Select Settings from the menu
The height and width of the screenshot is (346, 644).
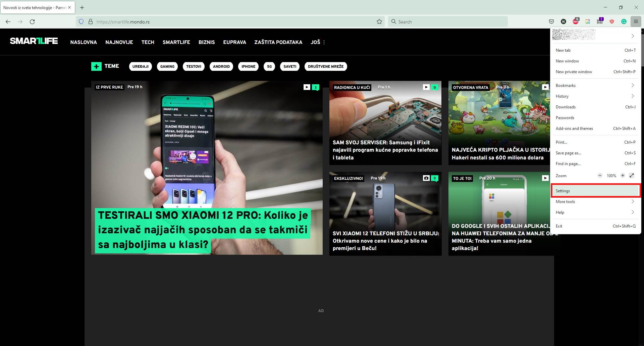pyautogui.click(x=595, y=191)
